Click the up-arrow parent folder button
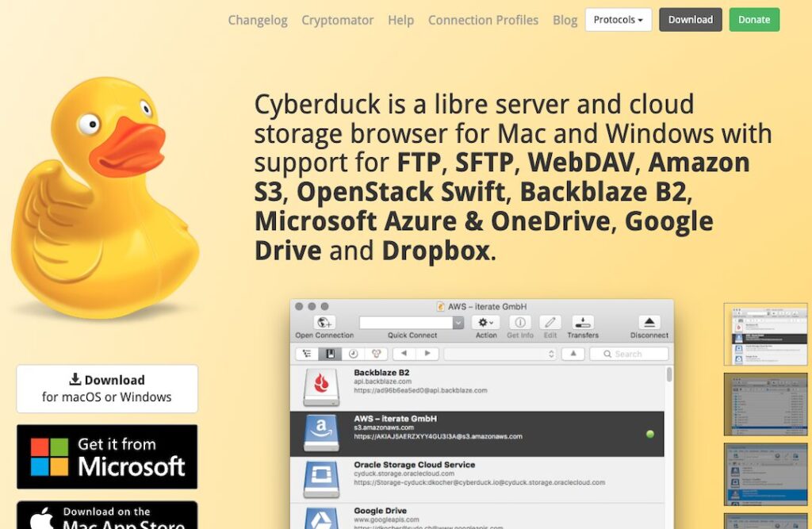812x529 pixels. pyautogui.click(x=573, y=354)
